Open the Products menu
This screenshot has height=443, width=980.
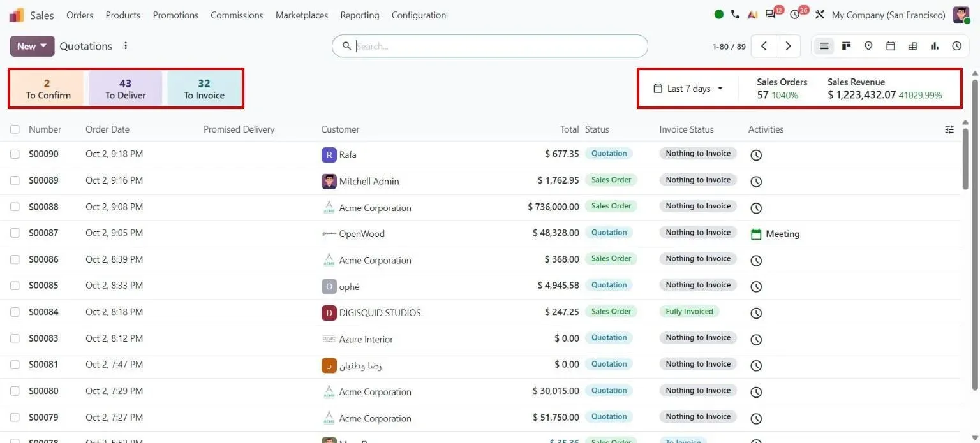123,15
